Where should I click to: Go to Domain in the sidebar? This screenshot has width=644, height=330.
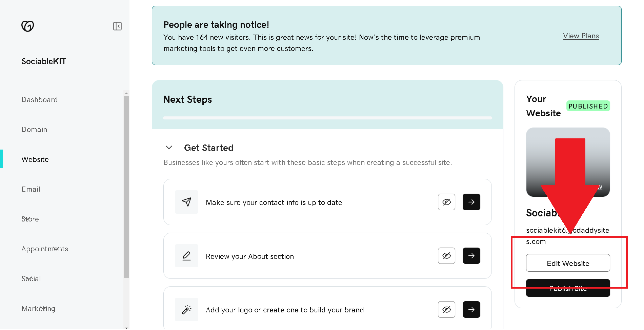(34, 130)
